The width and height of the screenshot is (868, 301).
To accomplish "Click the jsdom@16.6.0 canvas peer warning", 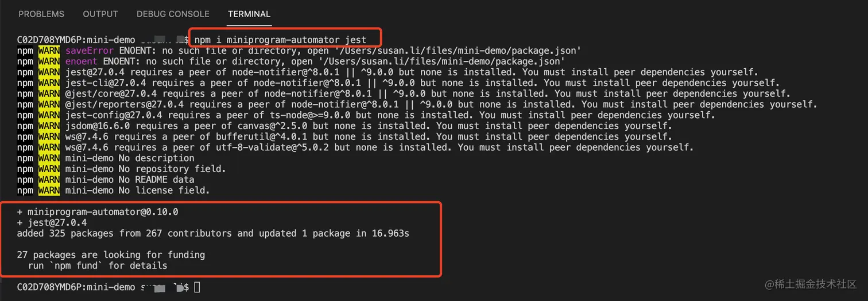I will 368,126.
